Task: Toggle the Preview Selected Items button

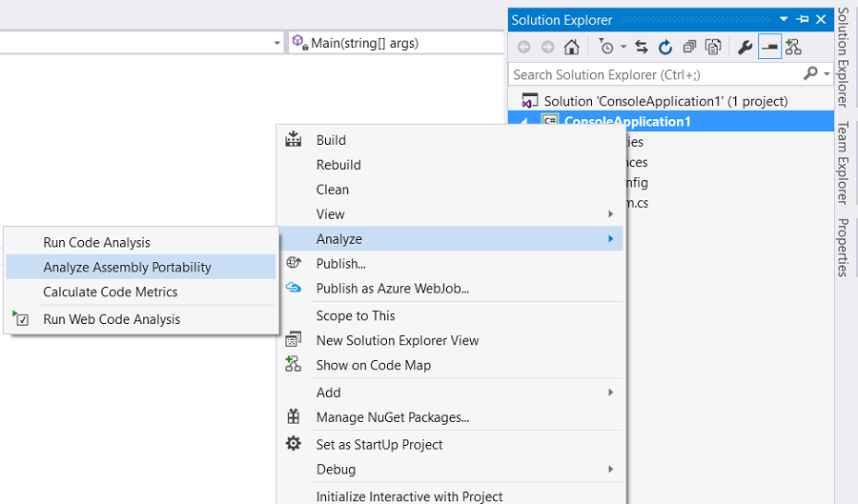Action: (769, 47)
